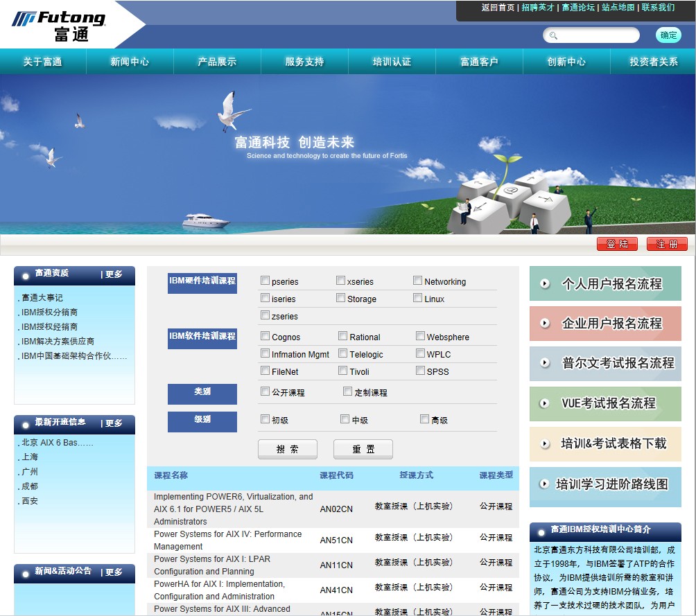This screenshot has height=616, width=696.
Task: Open the 新闻中心 menu
Action: (130, 62)
